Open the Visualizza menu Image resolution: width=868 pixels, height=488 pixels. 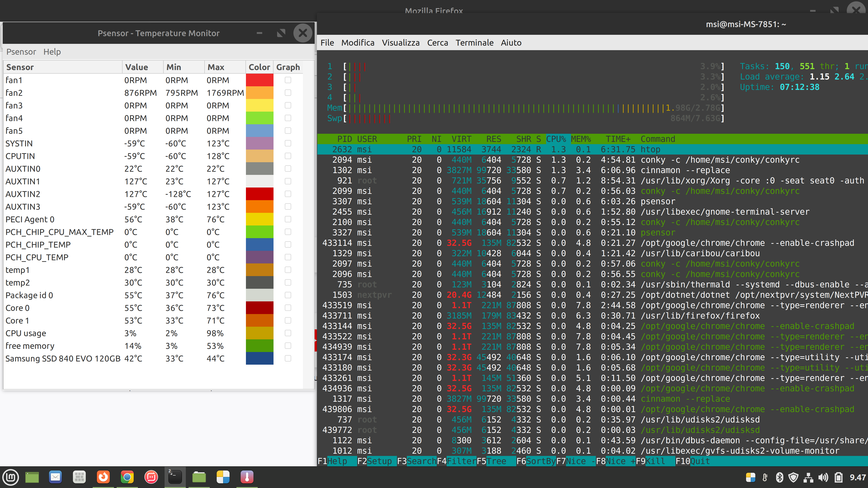(400, 43)
